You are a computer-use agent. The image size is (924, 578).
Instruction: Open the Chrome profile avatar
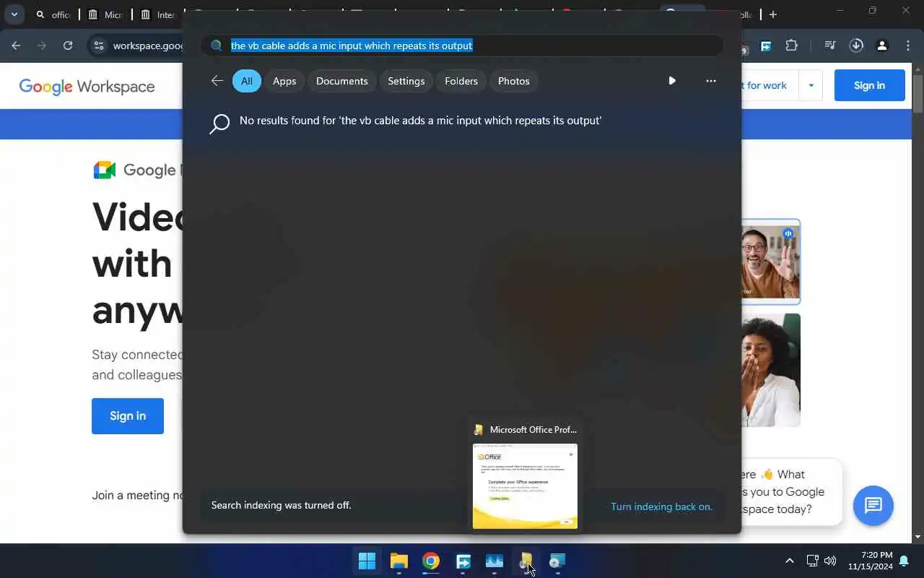pyautogui.click(x=882, y=46)
